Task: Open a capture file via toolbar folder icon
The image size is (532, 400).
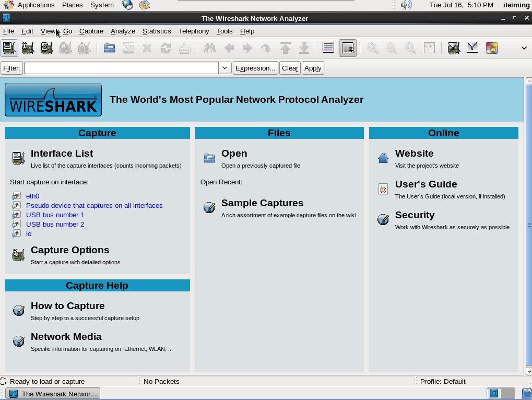Action: pos(110,48)
